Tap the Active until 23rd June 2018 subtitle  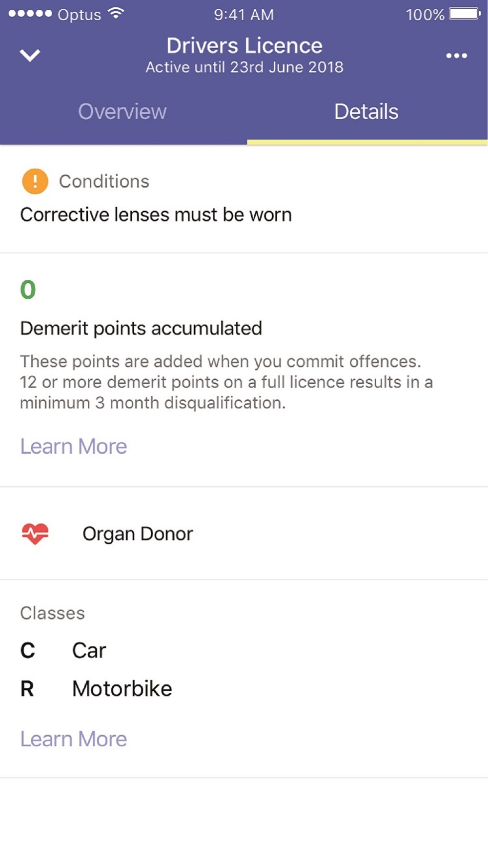pyautogui.click(x=244, y=67)
